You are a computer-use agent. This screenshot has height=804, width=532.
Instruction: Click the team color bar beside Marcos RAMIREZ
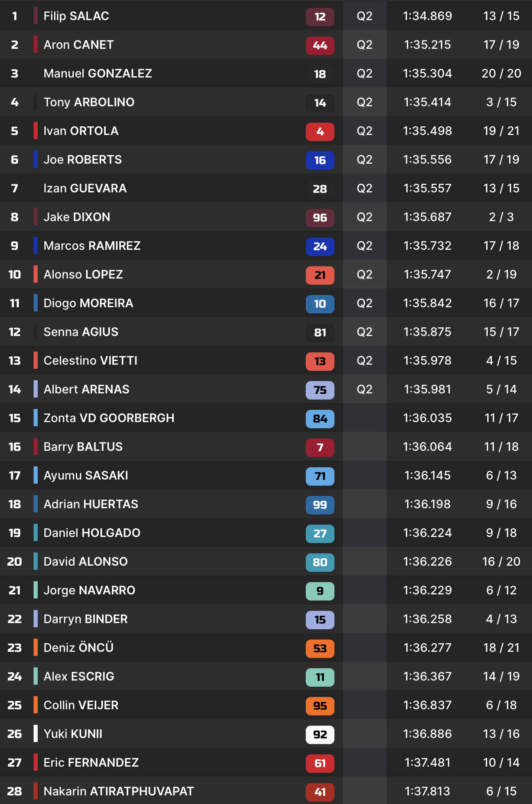36,246
